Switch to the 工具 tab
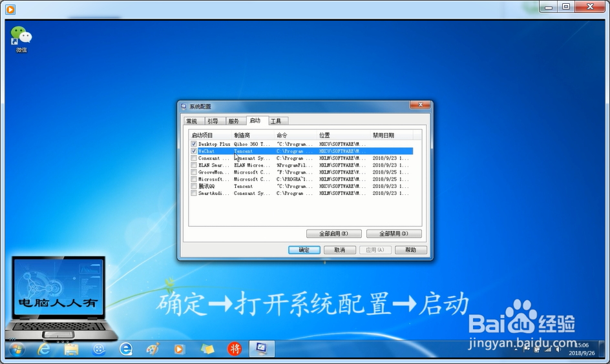This screenshot has height=364, width=610. (278, 121)
